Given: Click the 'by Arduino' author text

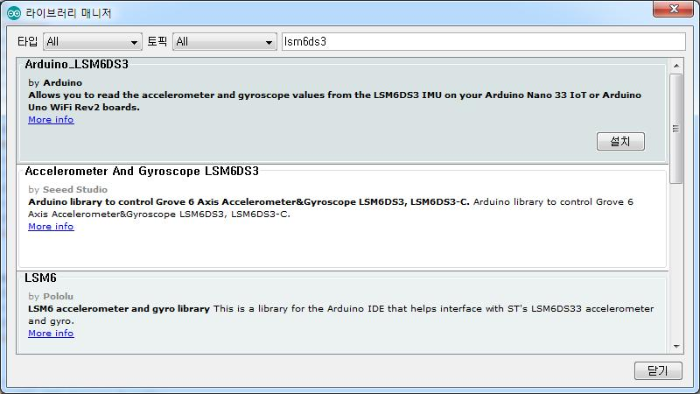Looking at the screenshot, I should (55, 83).
